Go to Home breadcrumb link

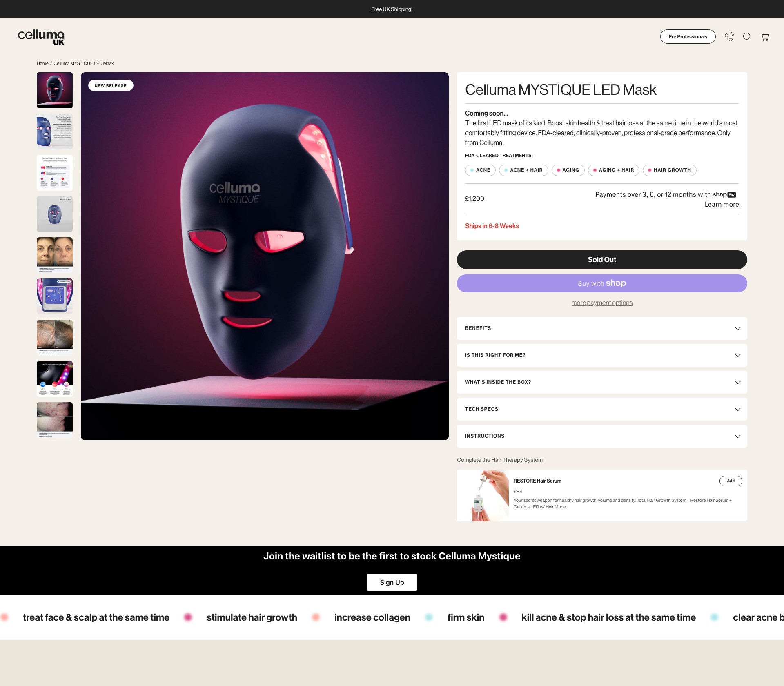tap(42, 63)
